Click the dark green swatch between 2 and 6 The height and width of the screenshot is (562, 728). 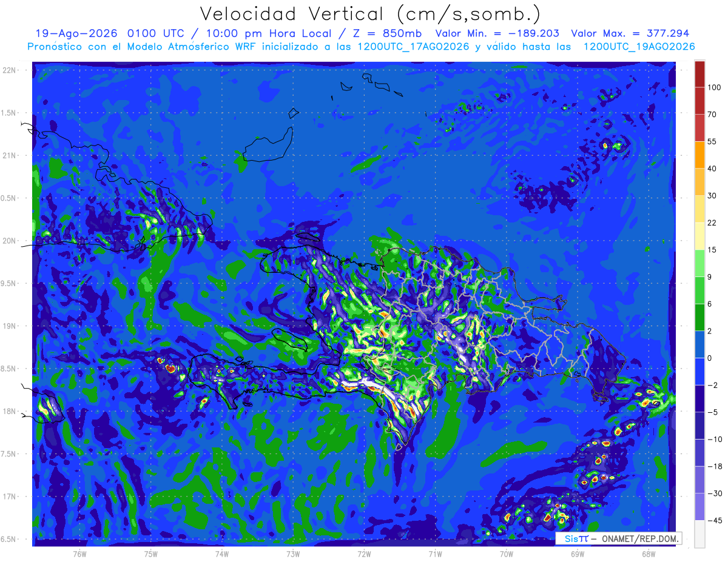pyautogui.click(x=699, y=317)
